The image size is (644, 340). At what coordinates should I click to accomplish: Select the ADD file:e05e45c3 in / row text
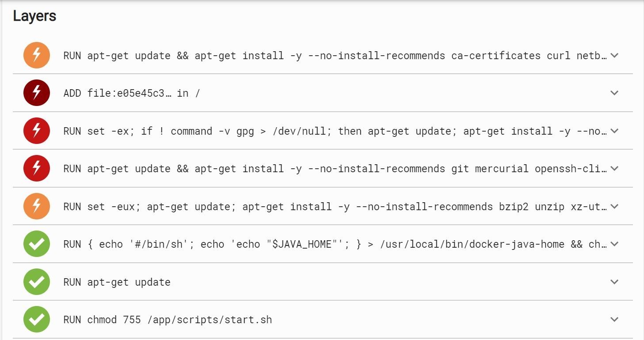point(132,93)
